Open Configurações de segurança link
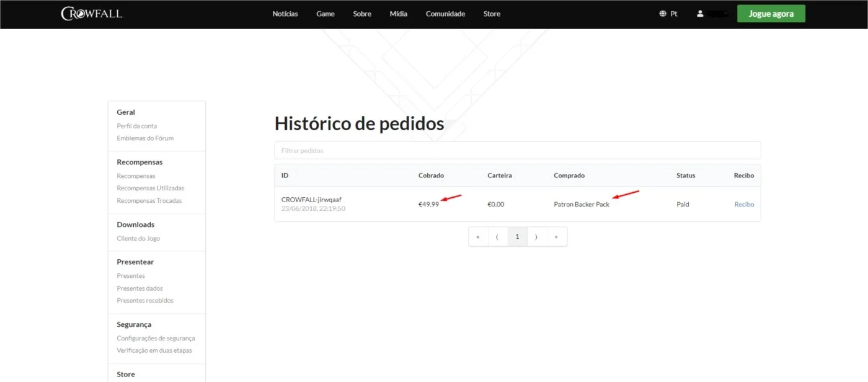Image resolution: width=868 pixels, height=382 pixels. coord(156,339)
